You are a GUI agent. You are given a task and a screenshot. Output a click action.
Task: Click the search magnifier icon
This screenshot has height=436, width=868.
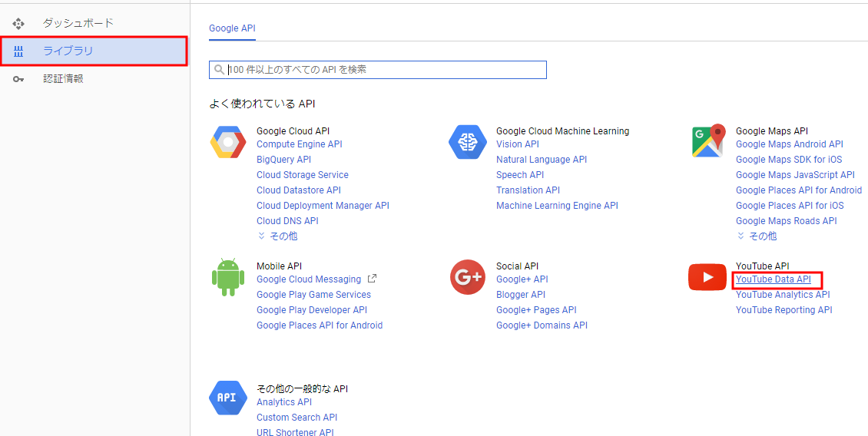click(219, 70)
